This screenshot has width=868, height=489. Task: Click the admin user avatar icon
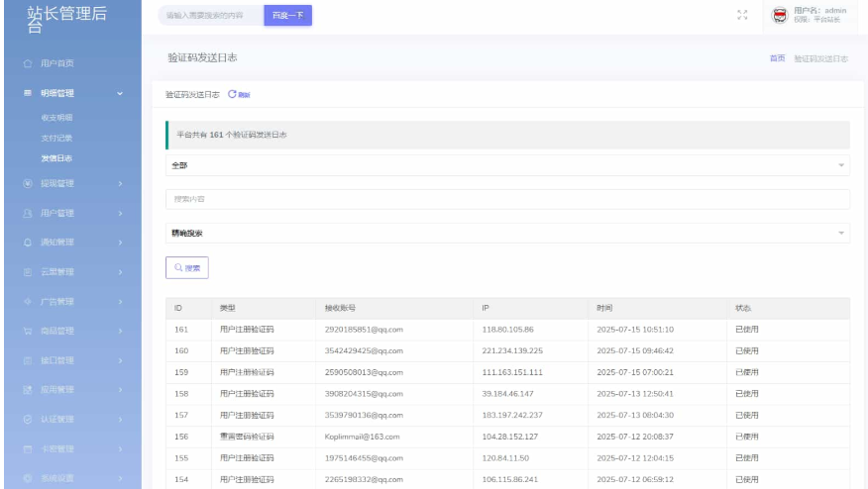pos(779,15)
